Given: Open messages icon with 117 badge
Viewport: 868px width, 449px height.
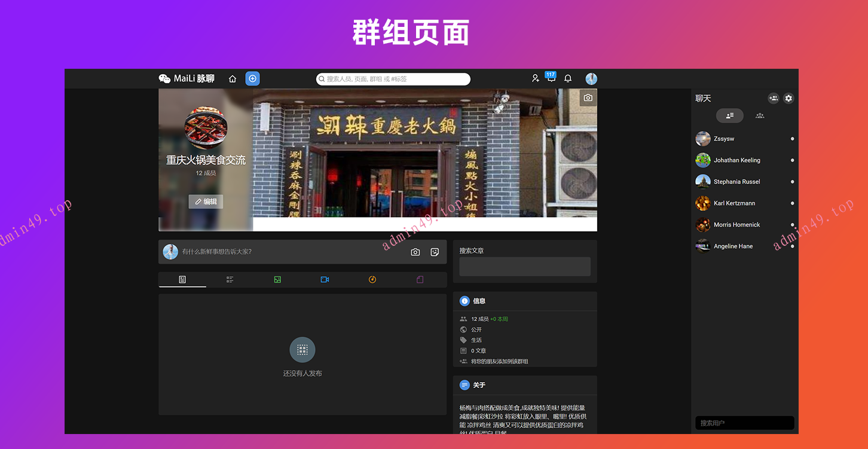Looking at the screenshot, I should tap(551, 79).
